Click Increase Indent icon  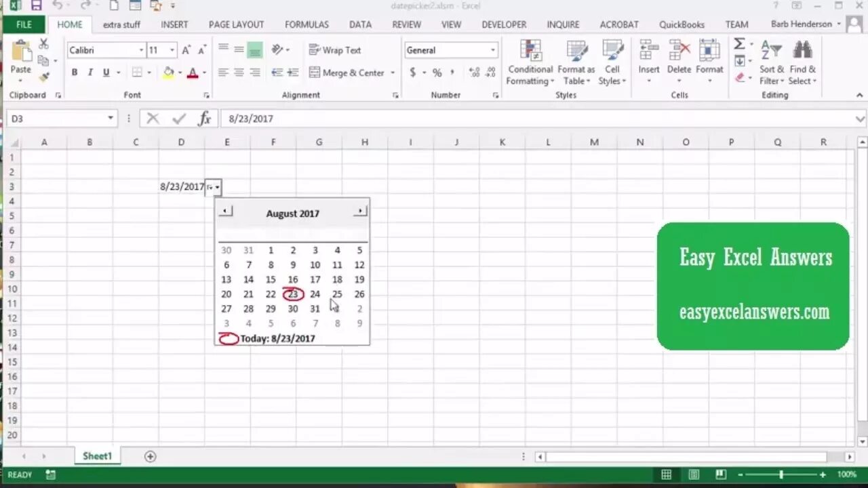point(293,73)
